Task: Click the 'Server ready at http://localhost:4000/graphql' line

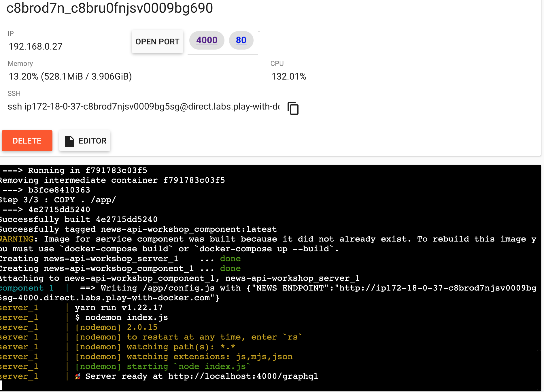Action: 202,376
